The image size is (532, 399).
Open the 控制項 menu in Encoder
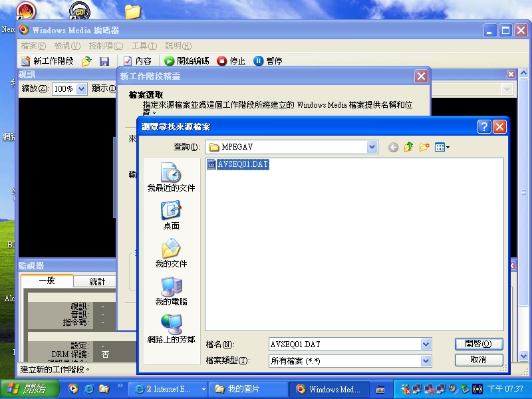coord(106,46)
